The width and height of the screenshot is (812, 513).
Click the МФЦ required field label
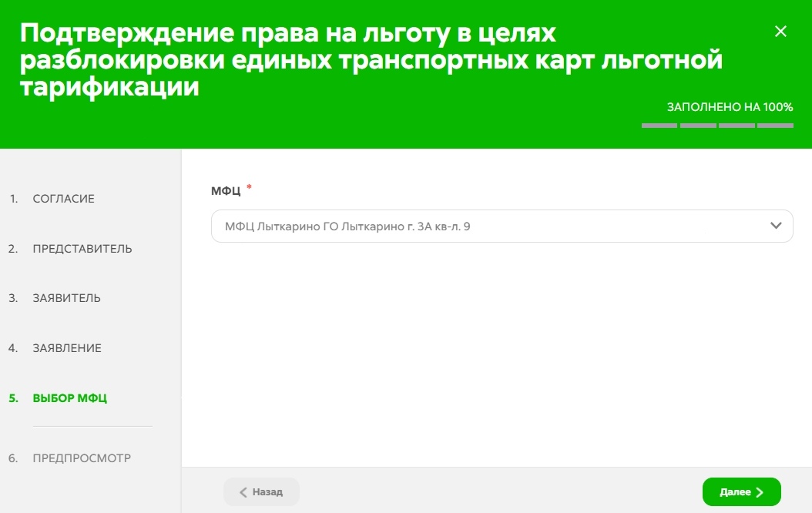(226, 191)
